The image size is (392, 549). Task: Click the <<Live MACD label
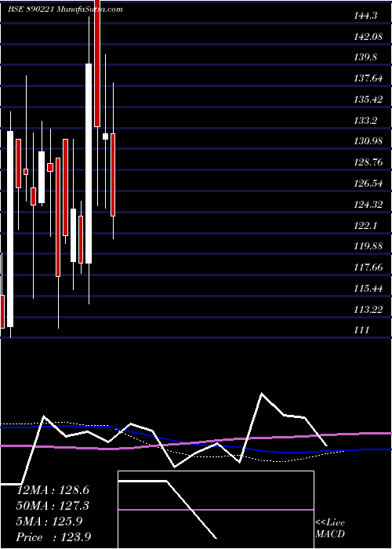tap(330, 529)
